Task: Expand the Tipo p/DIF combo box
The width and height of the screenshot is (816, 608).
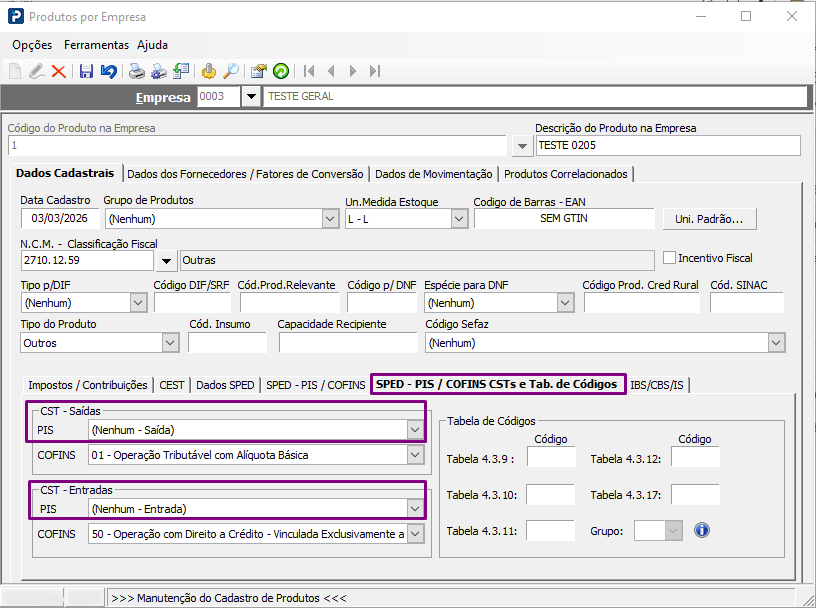Action: [138, 303]
